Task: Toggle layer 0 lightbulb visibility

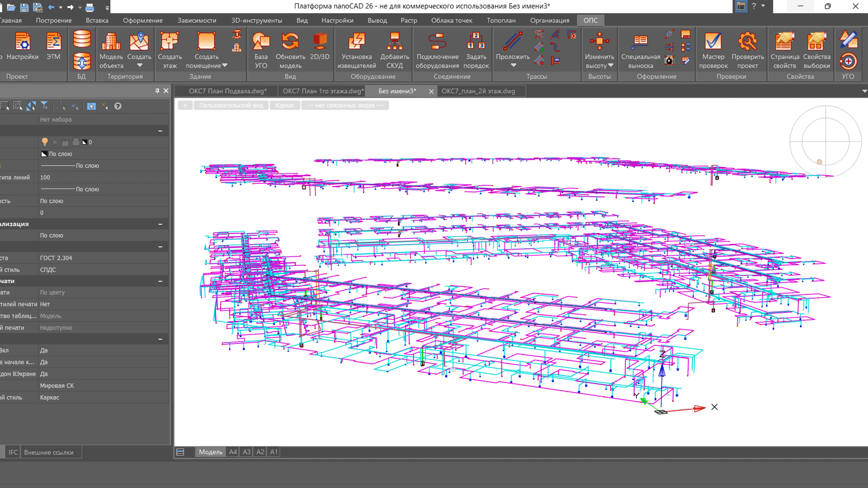Action: tap(44, 142)
